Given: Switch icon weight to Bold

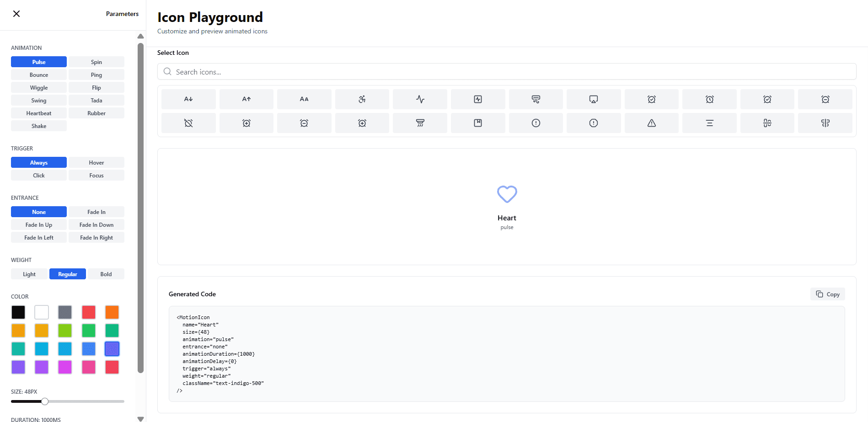Looking at the screenshot, I should (x=106, y=274).
